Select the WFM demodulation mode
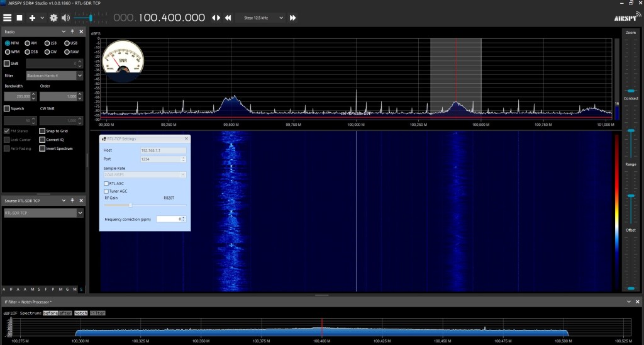The height and width of the screenshot is (345, 644). point(8,52)
